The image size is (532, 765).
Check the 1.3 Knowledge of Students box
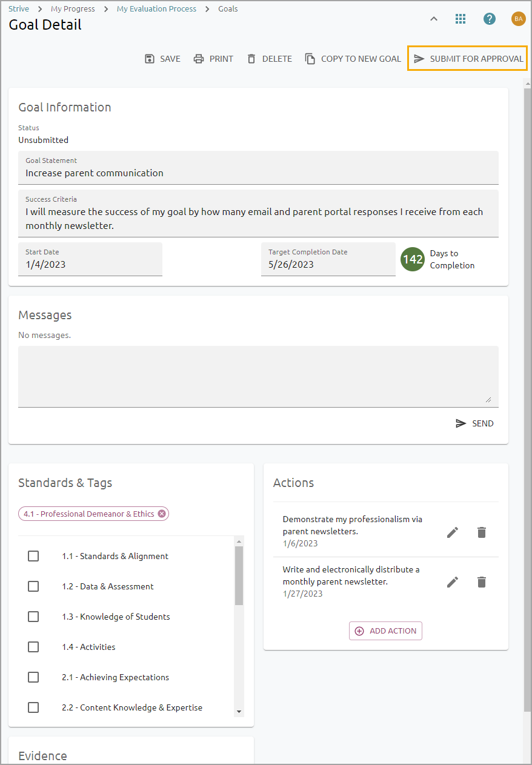coord(33,617)
